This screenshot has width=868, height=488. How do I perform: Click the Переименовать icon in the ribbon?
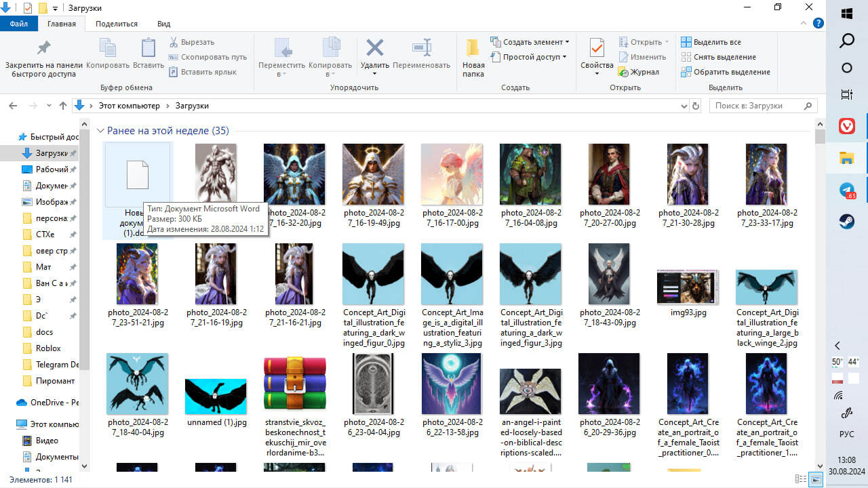[421, 49]
